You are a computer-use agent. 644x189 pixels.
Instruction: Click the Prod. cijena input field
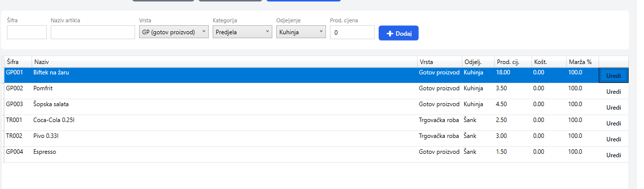352,32
